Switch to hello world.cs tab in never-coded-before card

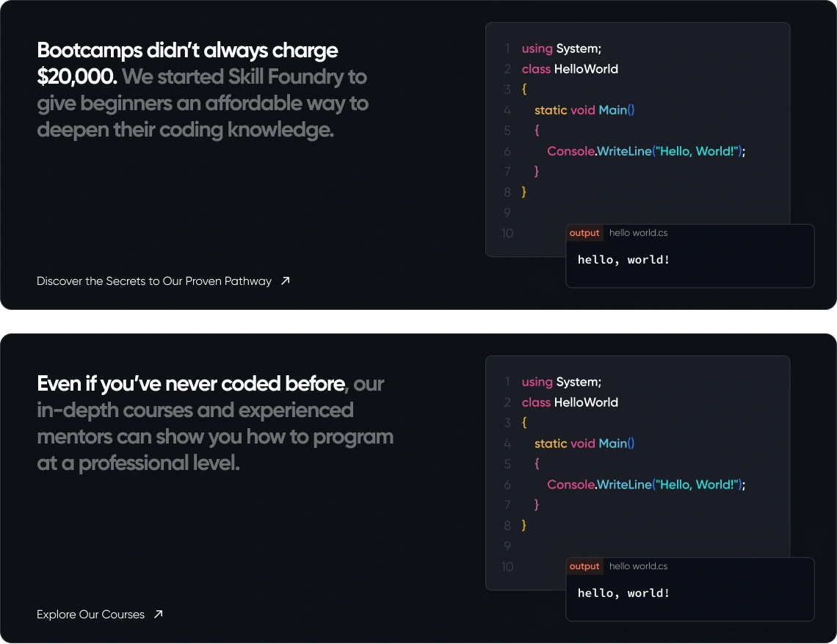[x=638, y=566]
